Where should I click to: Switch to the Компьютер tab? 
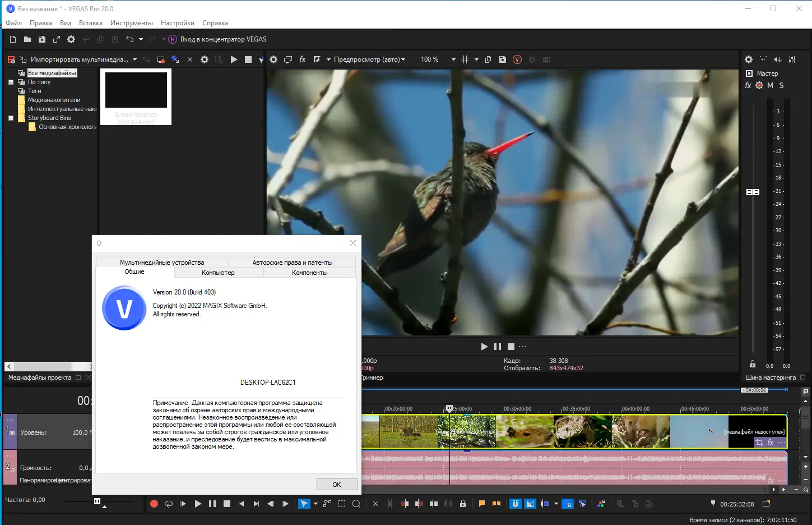pos(218,273)
